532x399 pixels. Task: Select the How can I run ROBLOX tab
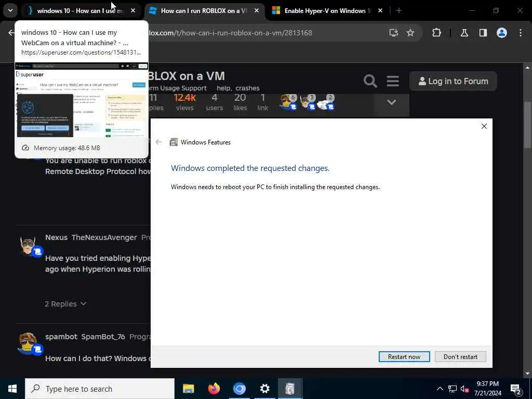[204, 11]
